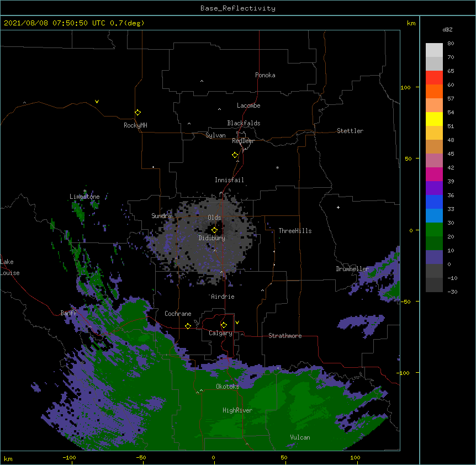Click the 50 tick on bottom axis
Image resolution: width=476 pixels, height=465 pixels.
coord(284,457)
